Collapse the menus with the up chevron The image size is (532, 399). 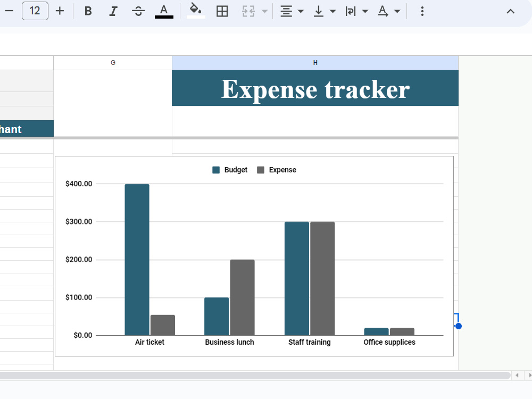pos(510,11)
